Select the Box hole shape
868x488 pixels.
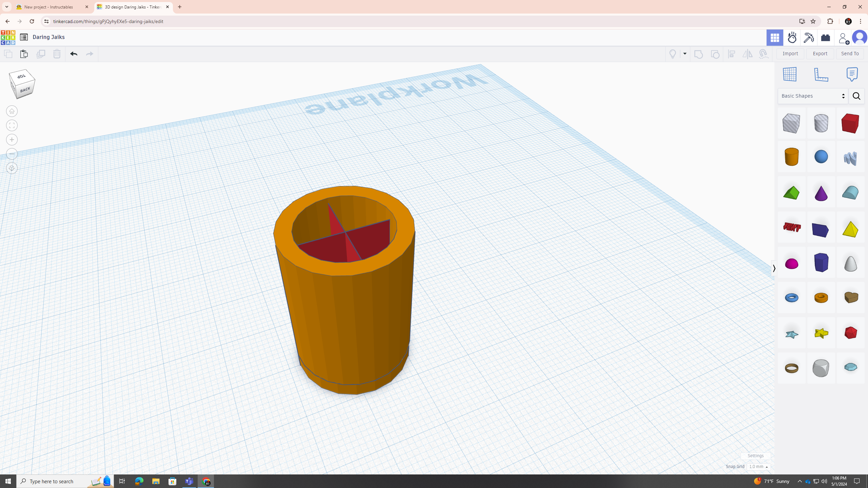tap(791, 123)
